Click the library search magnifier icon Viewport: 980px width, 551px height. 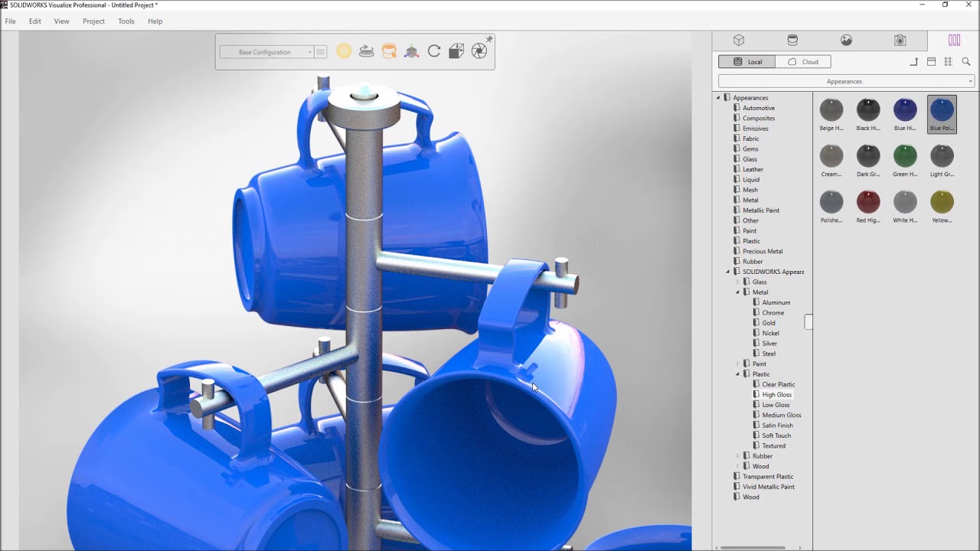966,62
